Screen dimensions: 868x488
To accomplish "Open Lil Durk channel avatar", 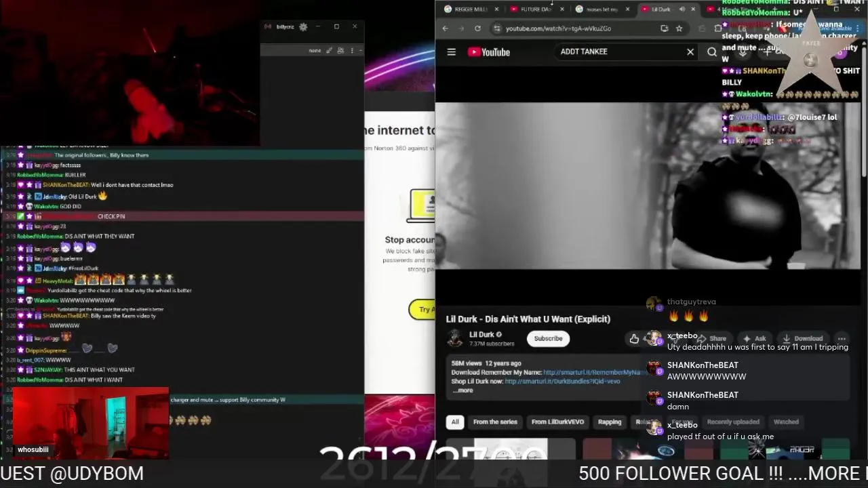I will pyautogui.click(x=455, y=338).
